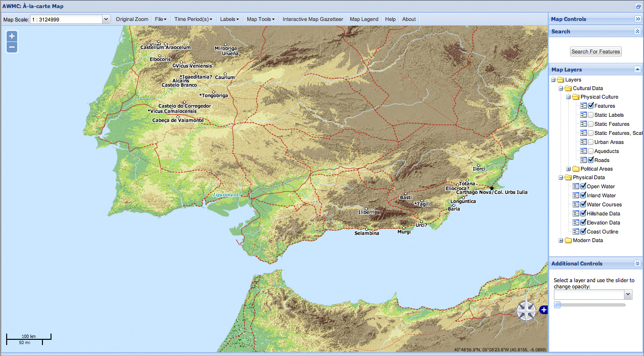Collapse the Search panel section
The image size is (644, 356).
638,31
